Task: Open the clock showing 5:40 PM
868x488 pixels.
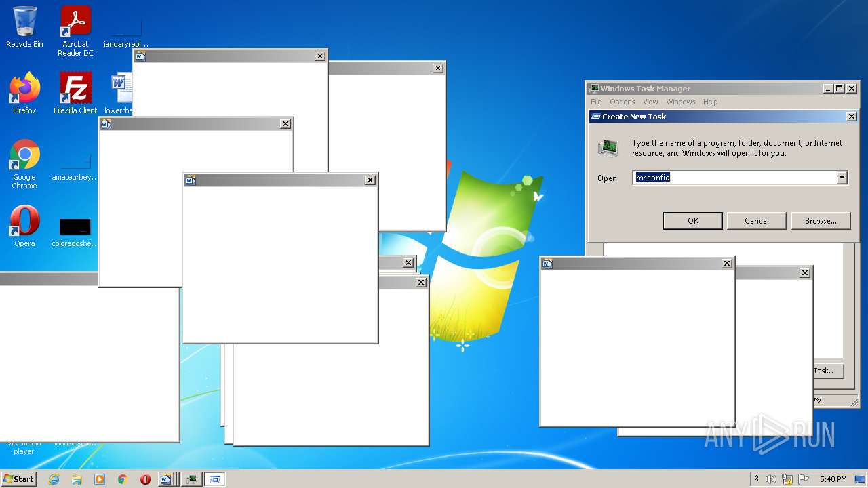Action: pos(833,479)
